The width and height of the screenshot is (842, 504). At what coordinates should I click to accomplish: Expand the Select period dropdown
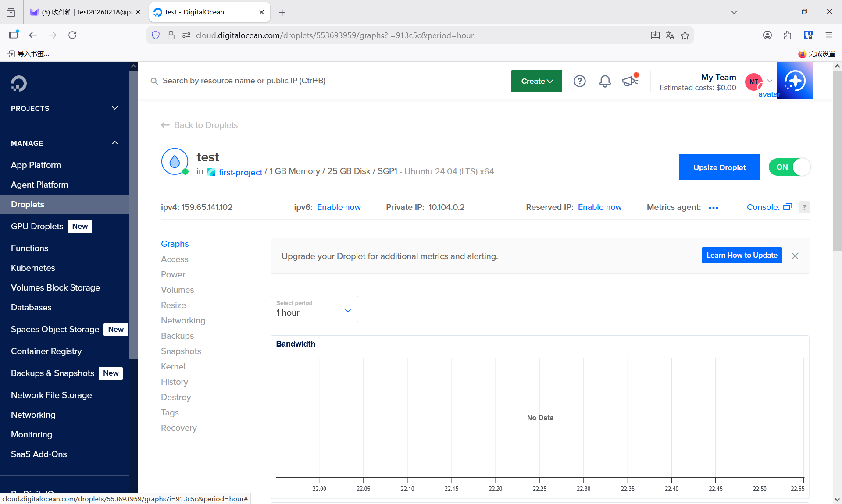pyautogui.click(x=314, y=309)
